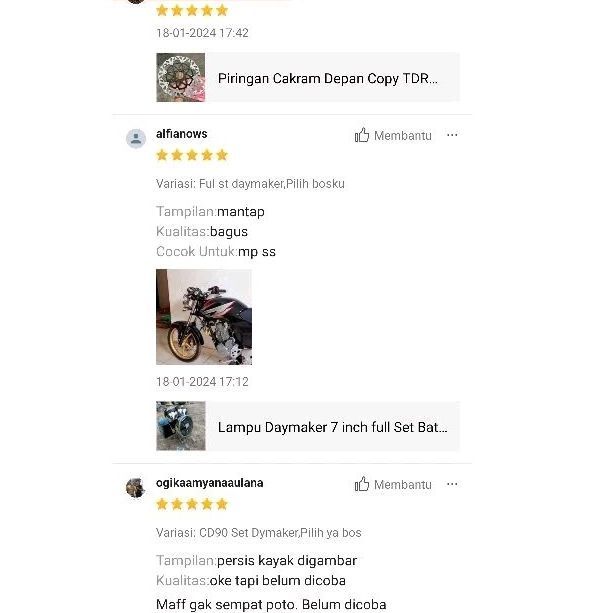
Task: Click thumbs-up icon on alfianows review
Action: (x=362, y=135)
